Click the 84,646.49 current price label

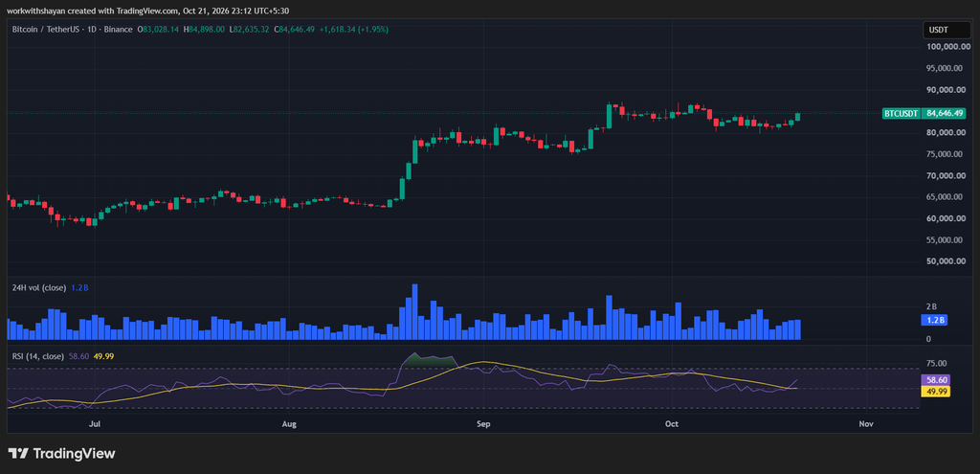(x=945, y=113)
